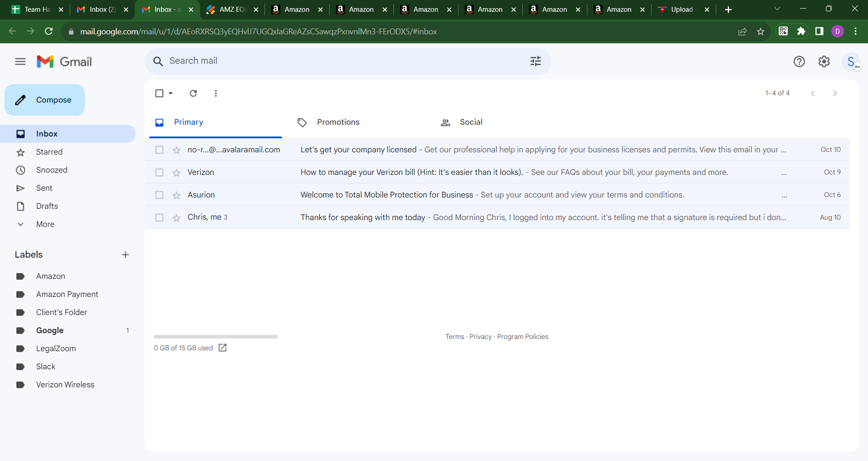Open the LegalZoom label
Viewport: 868px width, 461px height.
click(x=56, y=348)
